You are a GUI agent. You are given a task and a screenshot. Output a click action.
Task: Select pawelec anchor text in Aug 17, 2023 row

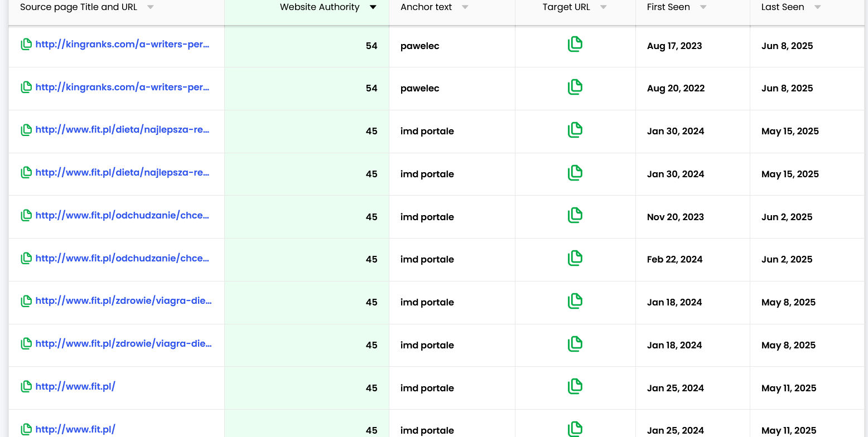tap(419, 46)
